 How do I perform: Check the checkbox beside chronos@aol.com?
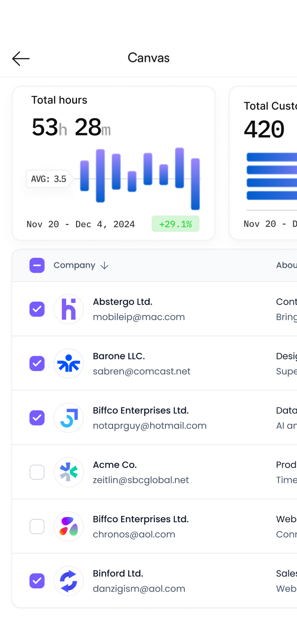tap(37, 527)
